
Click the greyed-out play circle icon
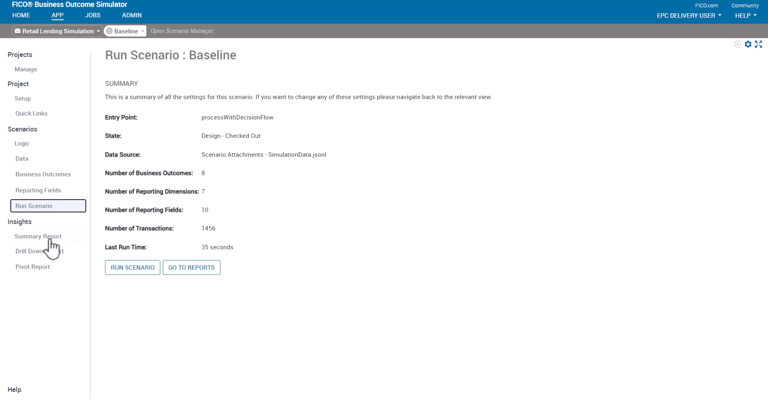point(737,44)
